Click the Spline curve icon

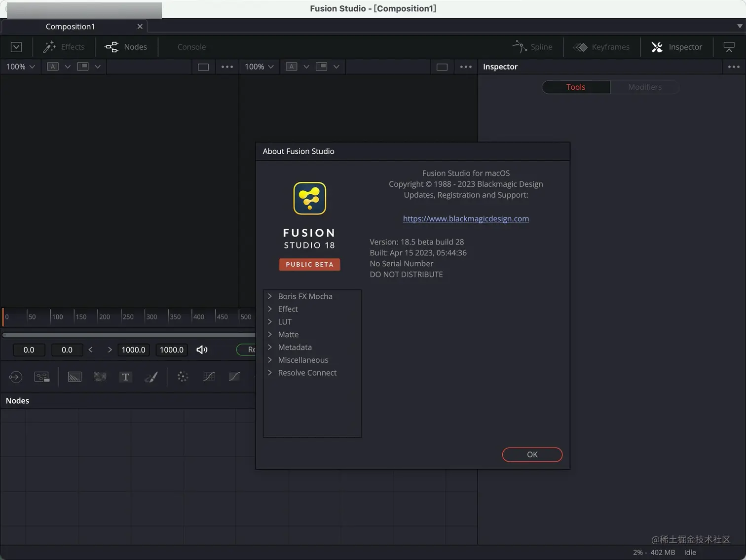coord(519,47)
